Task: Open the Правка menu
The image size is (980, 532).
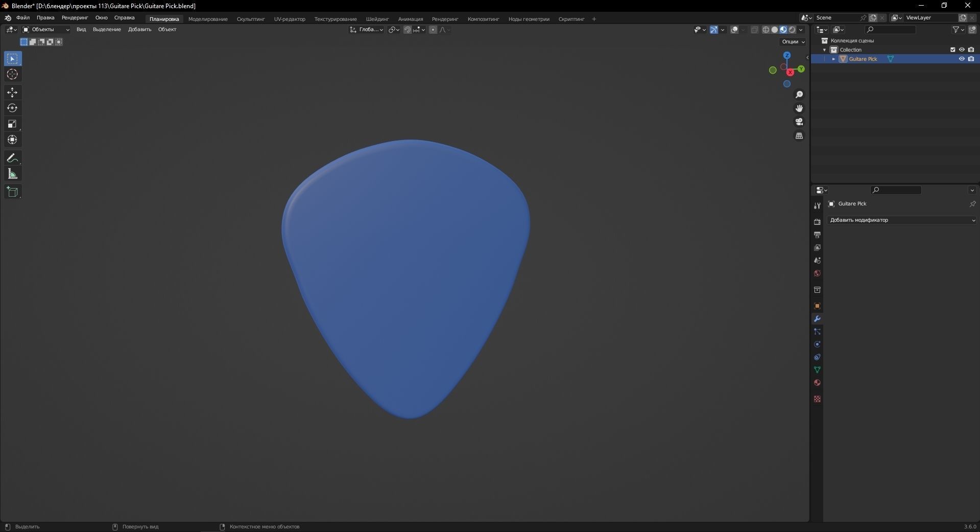Action: 45,18
